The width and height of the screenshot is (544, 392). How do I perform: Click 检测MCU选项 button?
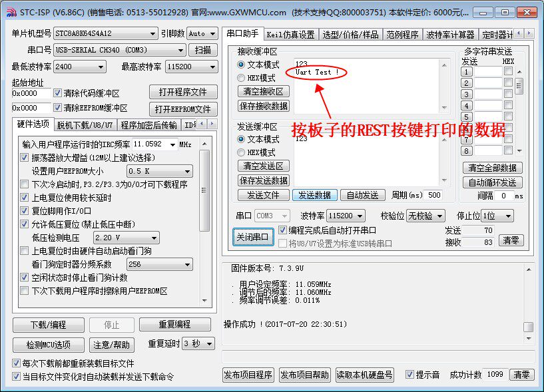[48, 345]
